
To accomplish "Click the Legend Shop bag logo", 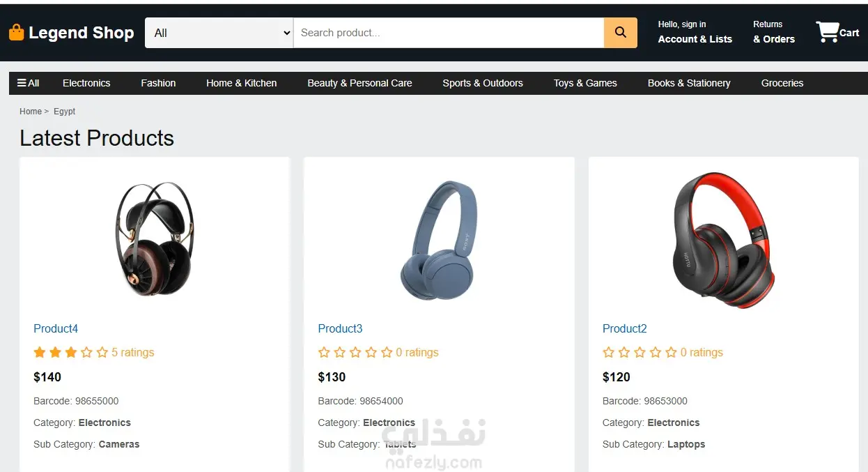I will coord(16,33).
